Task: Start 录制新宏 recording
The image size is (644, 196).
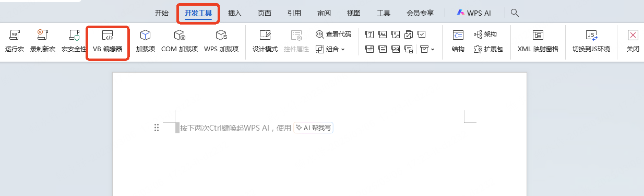Action: coord(42,42)
